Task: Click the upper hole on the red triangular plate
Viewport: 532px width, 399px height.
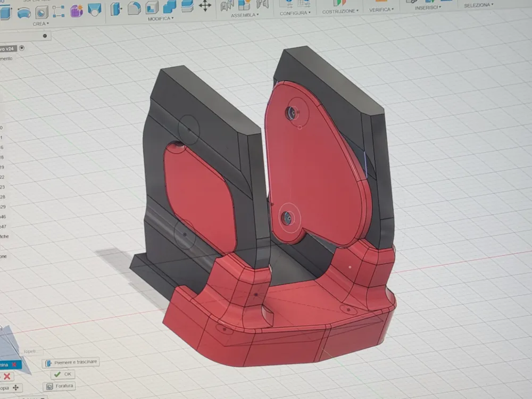Action: [292, 112]
